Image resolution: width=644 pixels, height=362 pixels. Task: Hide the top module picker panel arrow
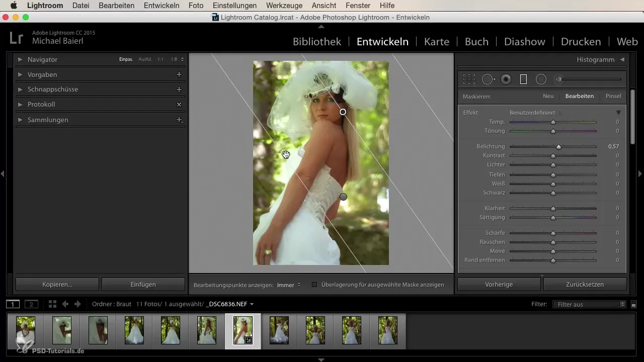click(321, 26)
